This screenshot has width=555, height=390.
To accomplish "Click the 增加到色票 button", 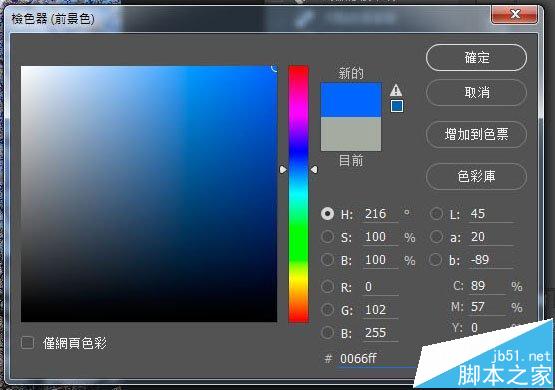I will (476, 134).
